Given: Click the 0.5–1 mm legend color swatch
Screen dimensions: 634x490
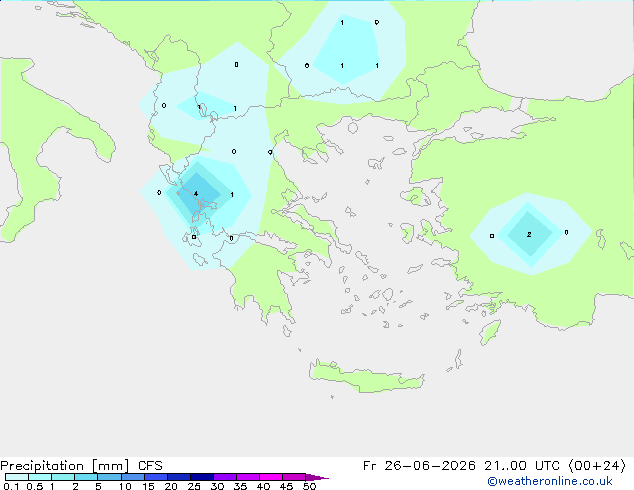Looking at the screenshot, I should coord(40,477).
